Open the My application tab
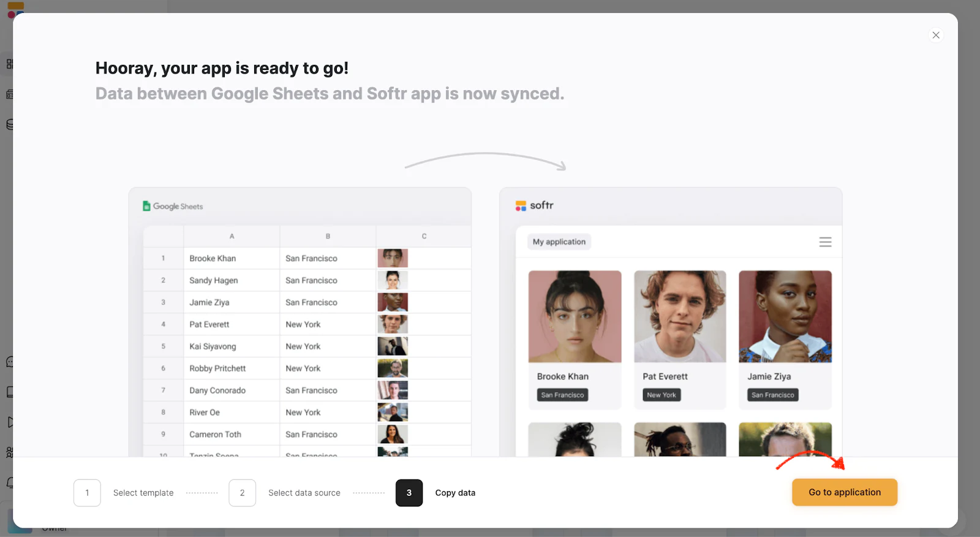Image resolution: width=980 pixels, height=537 pixels. (559, 242)
